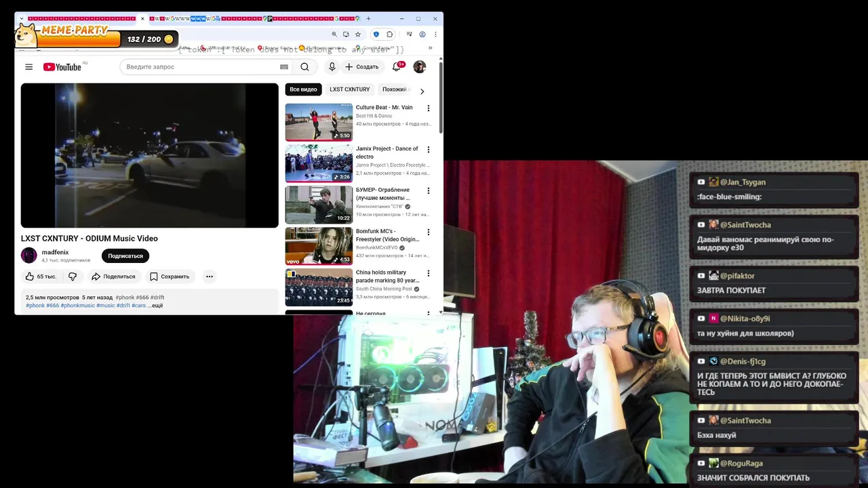Open China holds military parade thumbnail
Viewport: 868px width, 488px height.
click(x=319, y=287)
